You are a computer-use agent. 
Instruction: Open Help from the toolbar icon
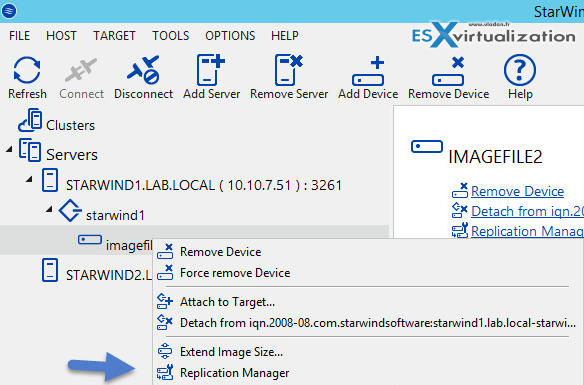point(520,70)
